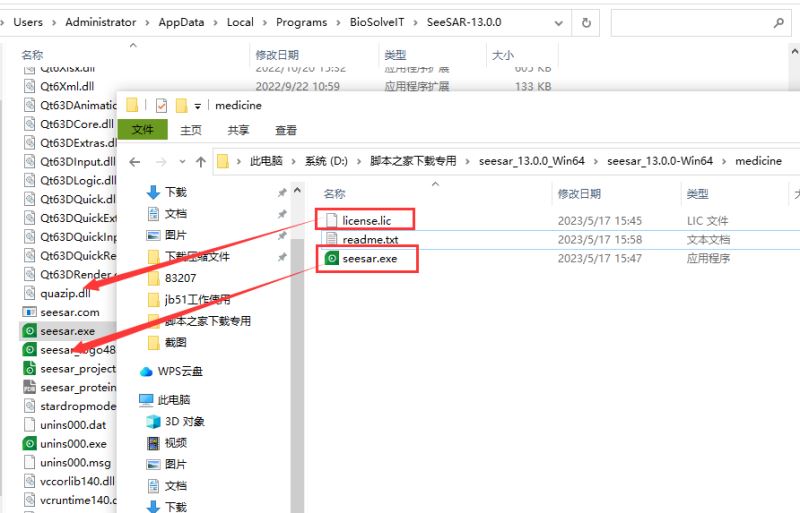Image resolution: width=800 pixels, height=513 pixels.
Task: Select the seesar_protein file icon
Action: [x=30, y=387]
